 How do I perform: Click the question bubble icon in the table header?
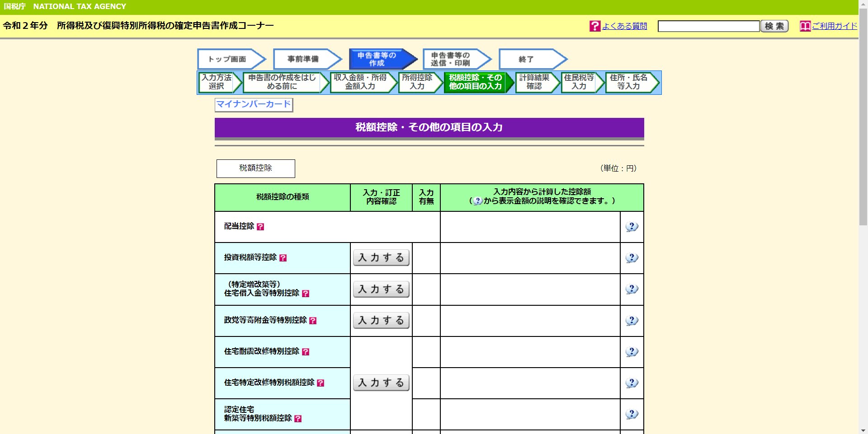click(x=478, y=201)
